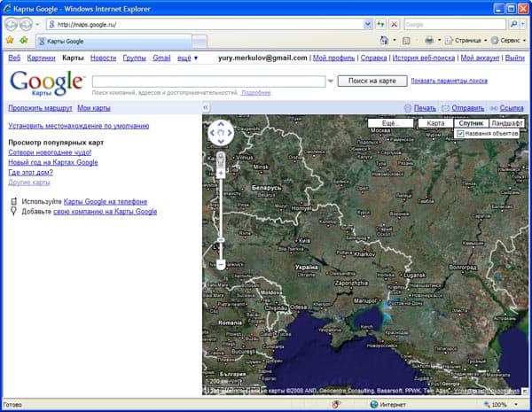
Task: Click the Ссылка link above map
Action: click(512, 108)
